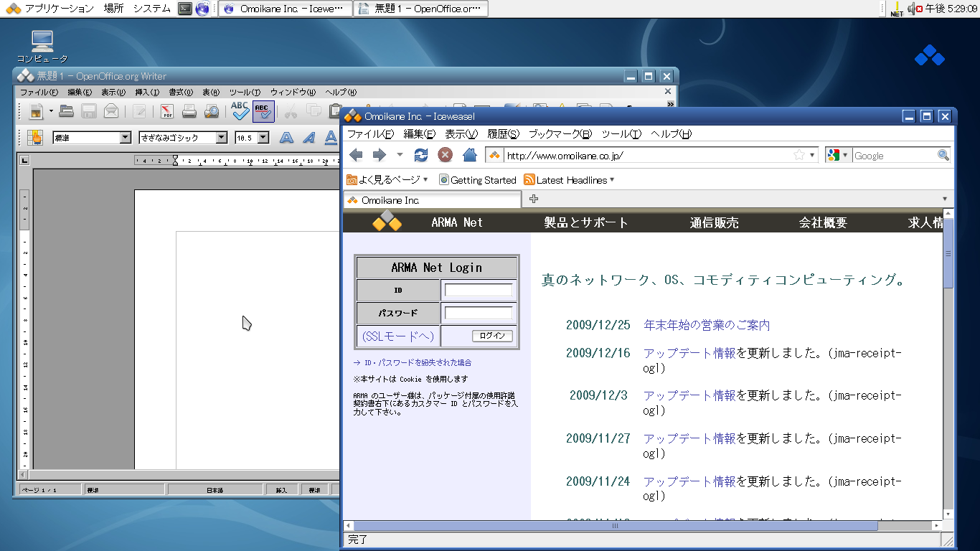Click the 製品とサポート navigation link

(x=586, y=222)
